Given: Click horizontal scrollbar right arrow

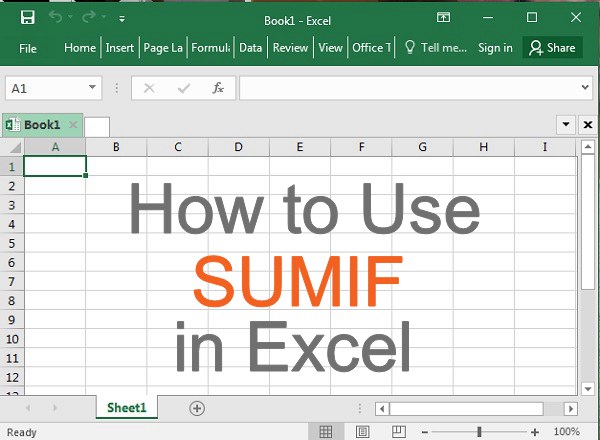Looking at the screenshot, I should point(571,409).
